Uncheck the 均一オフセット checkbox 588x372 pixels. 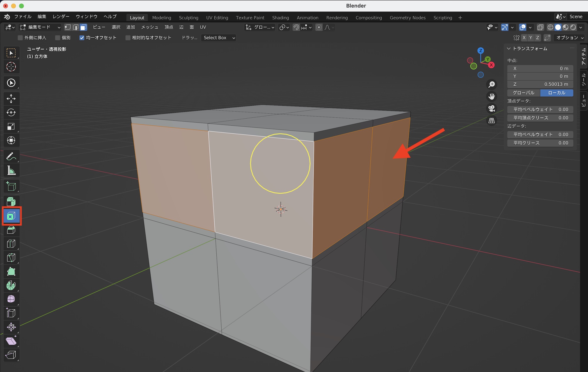[82, 38]
